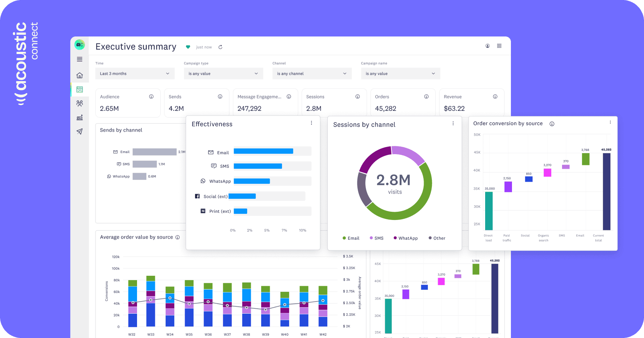644x338 pixels.
Task: Open the Effectiveness card options menu
Action: click(x=311, y=123)
